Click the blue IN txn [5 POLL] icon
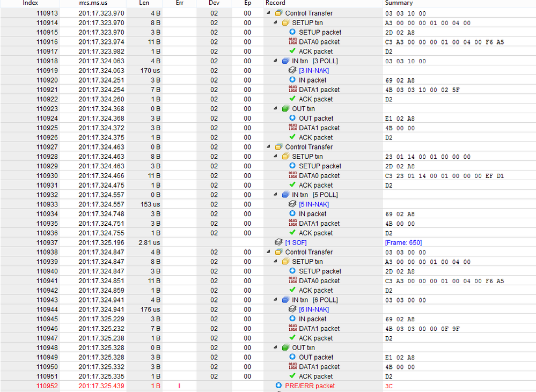The image size is (536, 392). tap(285, 195)
